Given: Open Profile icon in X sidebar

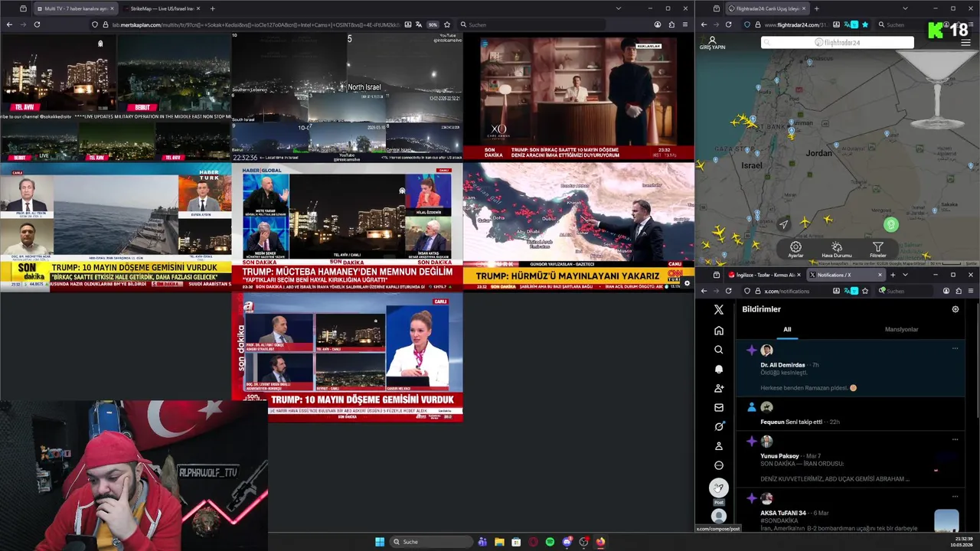Looking at the screenshot, I should [718, 445].
